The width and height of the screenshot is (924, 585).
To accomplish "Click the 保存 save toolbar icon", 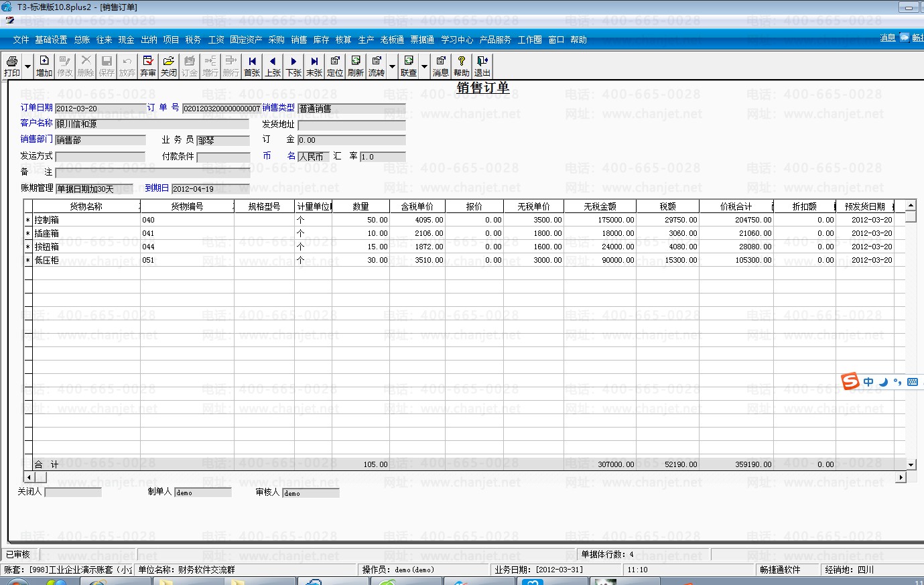I will click(107, 66).
